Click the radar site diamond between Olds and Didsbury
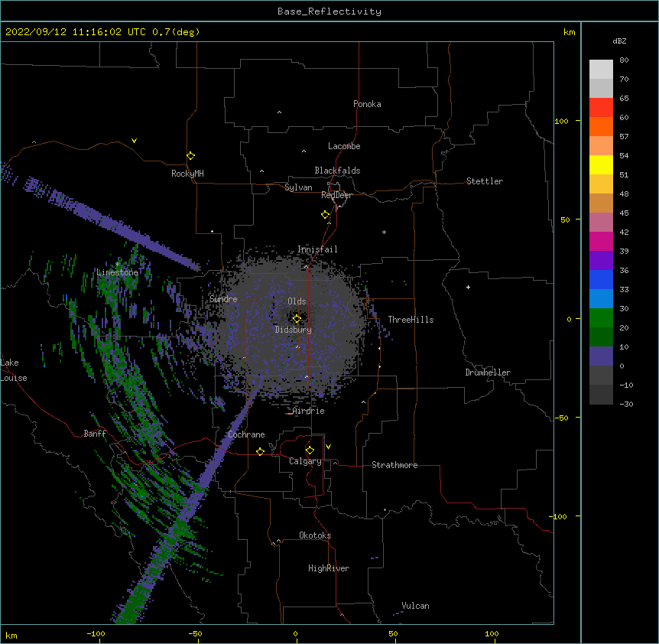Screen dimensions: 659x644 point(297,319)
